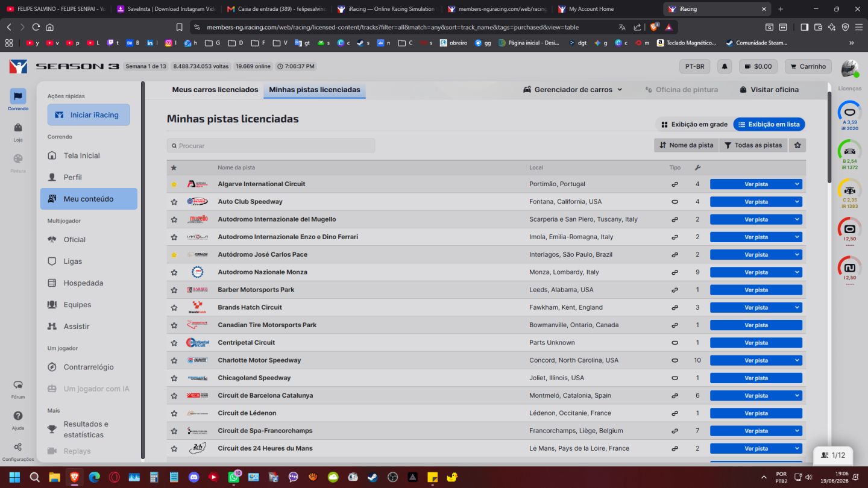Reload the page with the browser refresh icon
The image size is (868, 488).
click(36, 27)
